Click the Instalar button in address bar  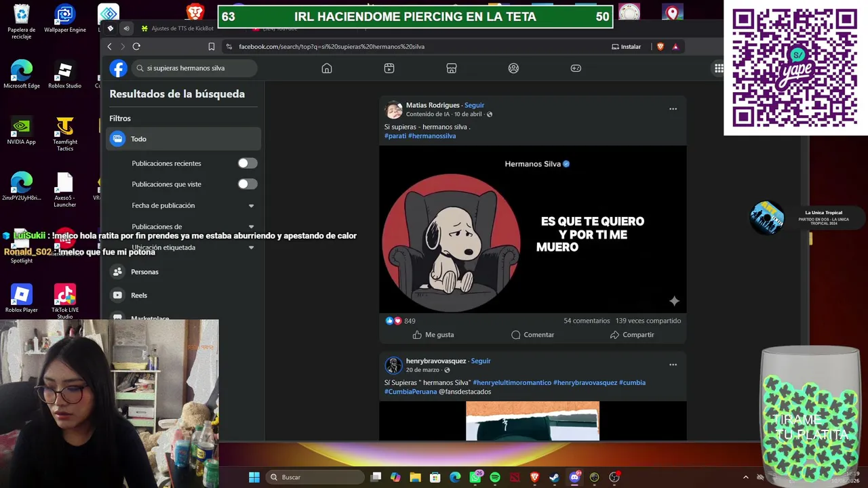[626, 47]
